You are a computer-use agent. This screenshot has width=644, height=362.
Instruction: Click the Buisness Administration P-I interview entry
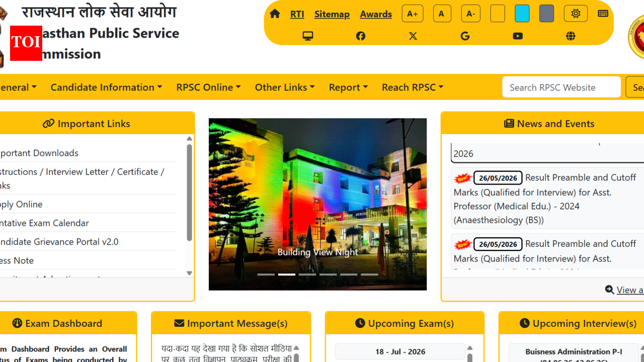tap(574, 352)
